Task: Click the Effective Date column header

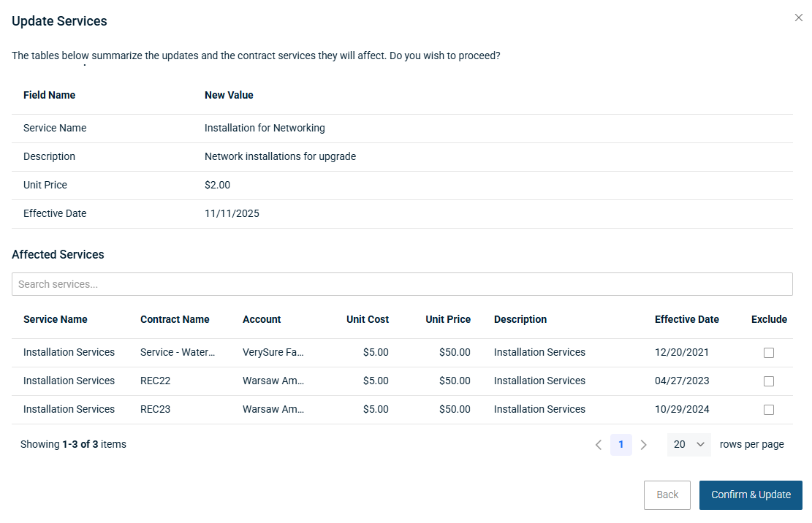Action: click(x=686, y=319)
